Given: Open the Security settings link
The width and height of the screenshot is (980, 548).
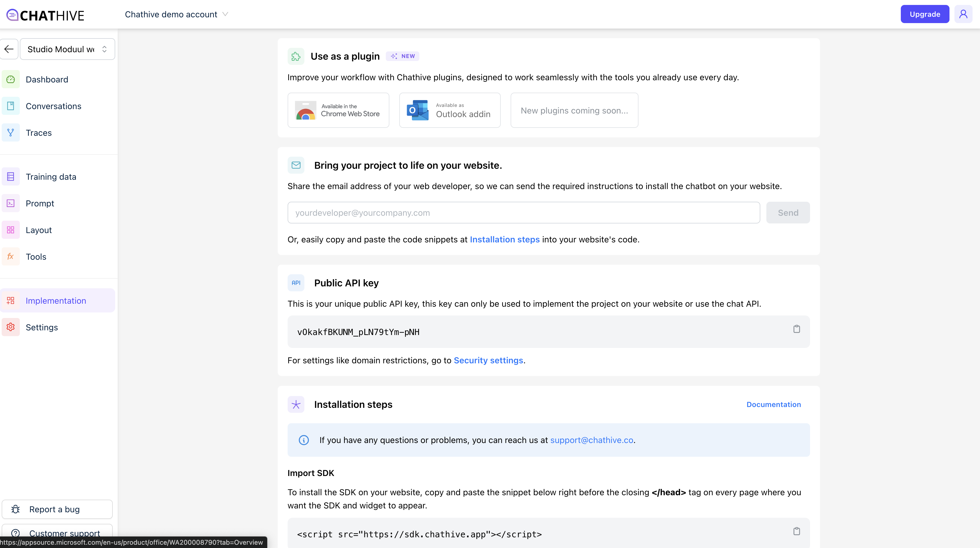Looking at the screenshot, I should 488,360.
